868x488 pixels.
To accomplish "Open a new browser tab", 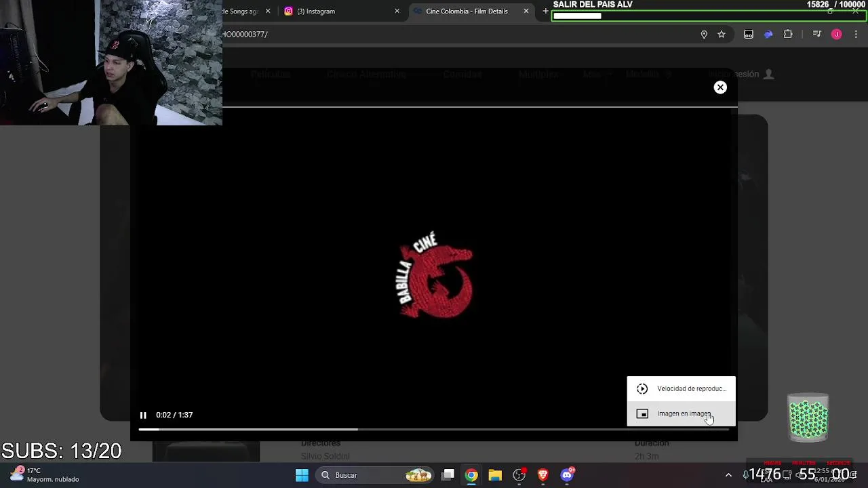I will pos(545,11).
